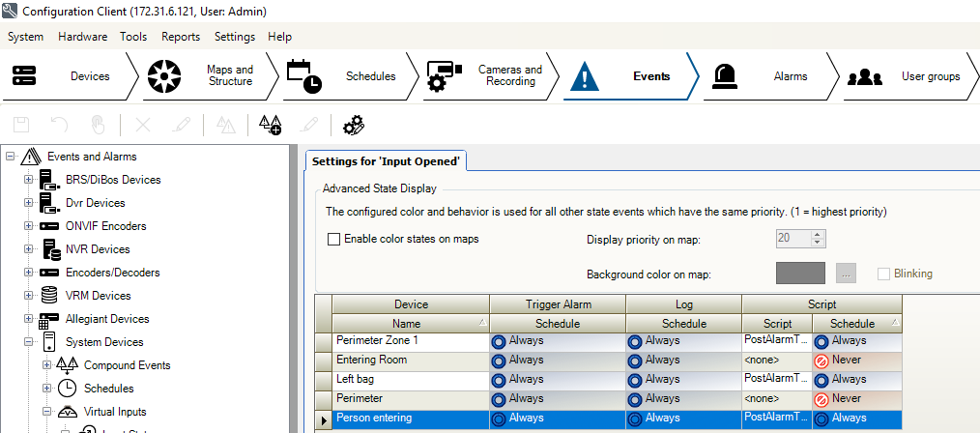Expand the Compound Events tree node

coord(47,365)
